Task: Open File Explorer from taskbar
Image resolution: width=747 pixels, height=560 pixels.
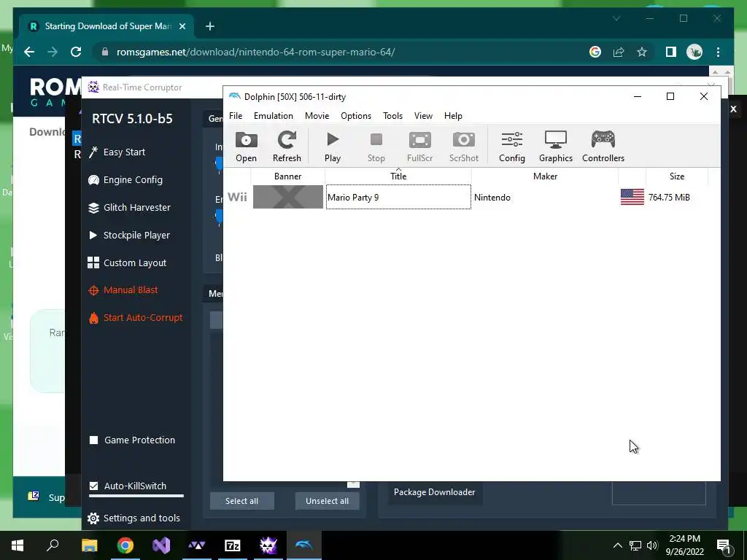Action: [89, 545]
